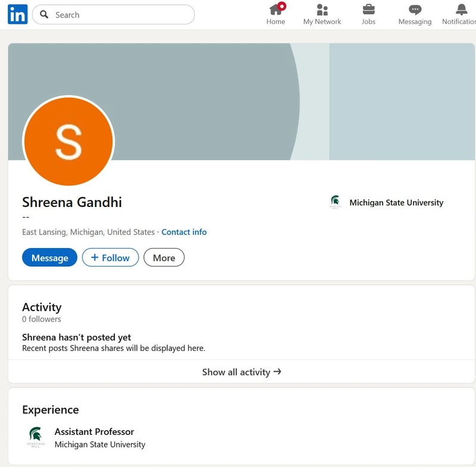The height and width of the screenshot is (467, 476).
Task: Click Show all activity link
Action: [242, 372]
